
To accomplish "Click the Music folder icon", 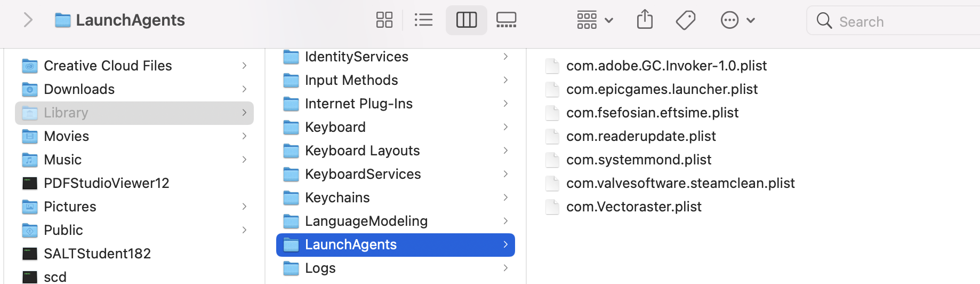I will pos(30,160).
